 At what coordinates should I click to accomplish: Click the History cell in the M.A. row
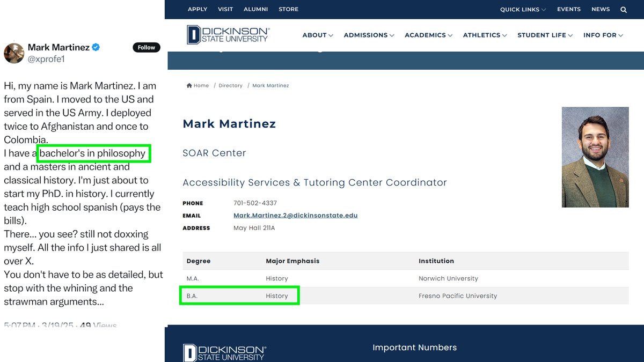pos(277,278)
